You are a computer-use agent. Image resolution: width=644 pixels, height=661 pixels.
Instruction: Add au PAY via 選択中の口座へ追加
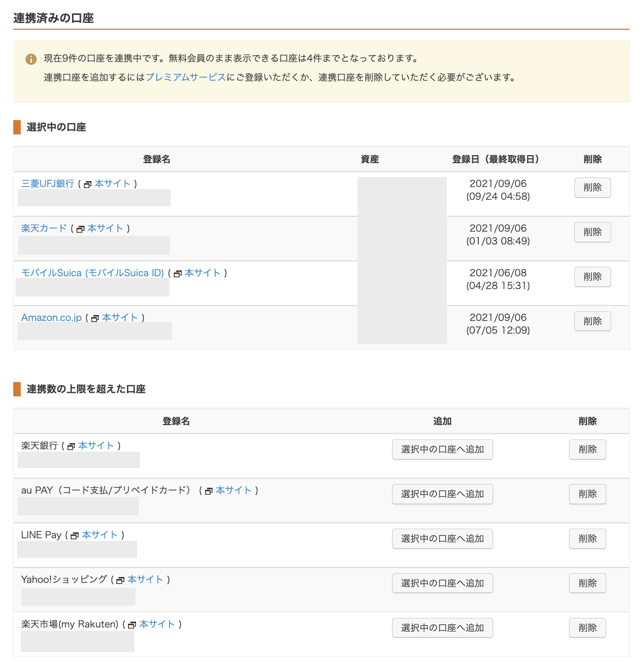[x=443, y=494]
